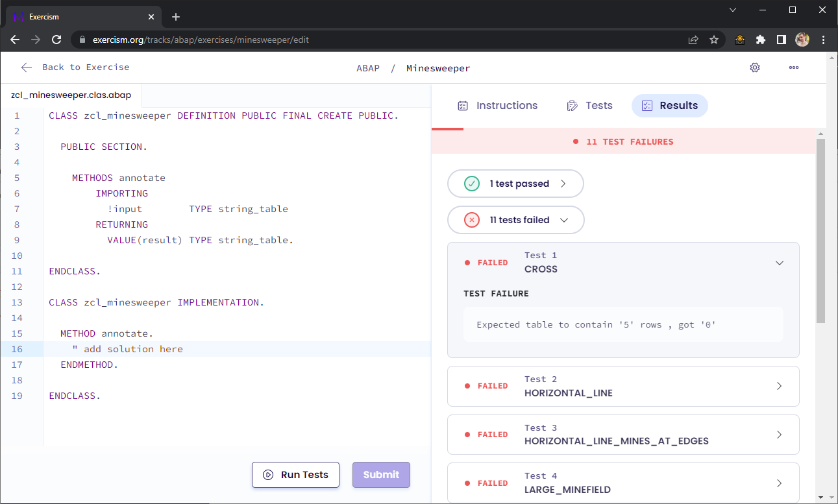Expand Test 4 LARGE_MINEFIELD result
Image resolution: width=838 pixels, height=504 pixels.
click(622, 483)
